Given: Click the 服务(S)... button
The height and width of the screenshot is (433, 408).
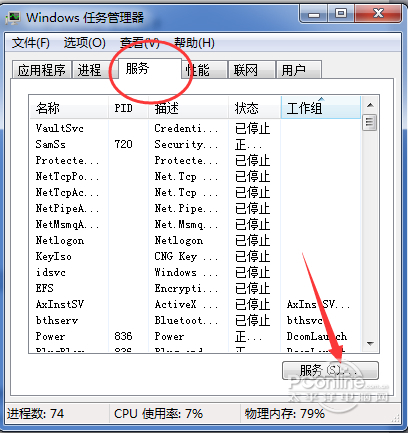Looking at the screenshot, I should (330, 370).
